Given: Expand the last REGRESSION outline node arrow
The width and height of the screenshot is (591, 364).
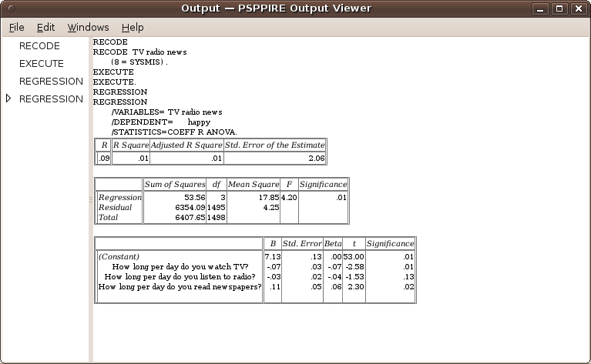Looking at the screenshot, I should 8,99.
